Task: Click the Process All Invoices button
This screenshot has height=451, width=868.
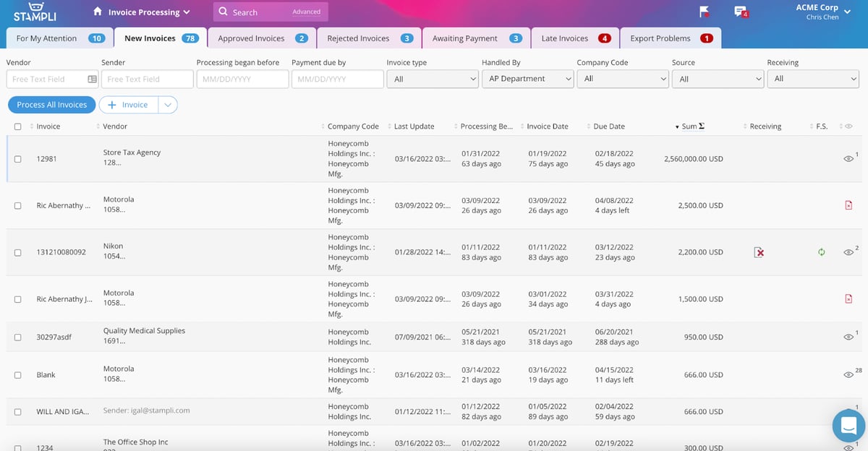Action: [51, 104]
